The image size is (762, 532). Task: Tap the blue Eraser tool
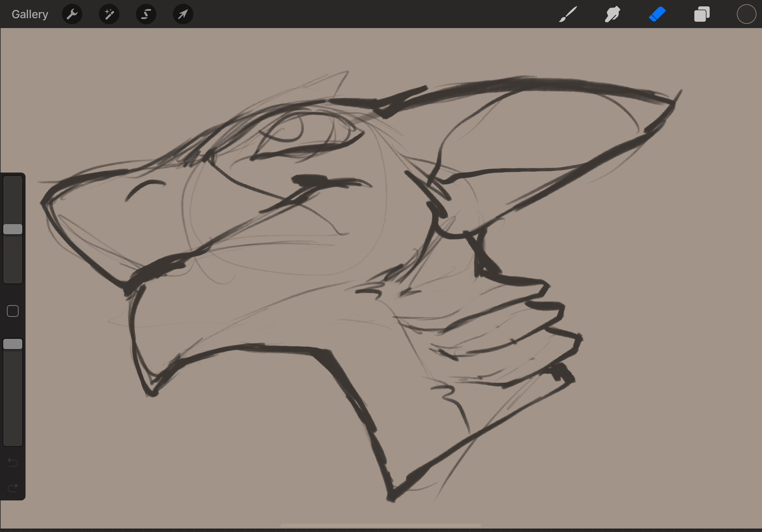tap(657, 14)
